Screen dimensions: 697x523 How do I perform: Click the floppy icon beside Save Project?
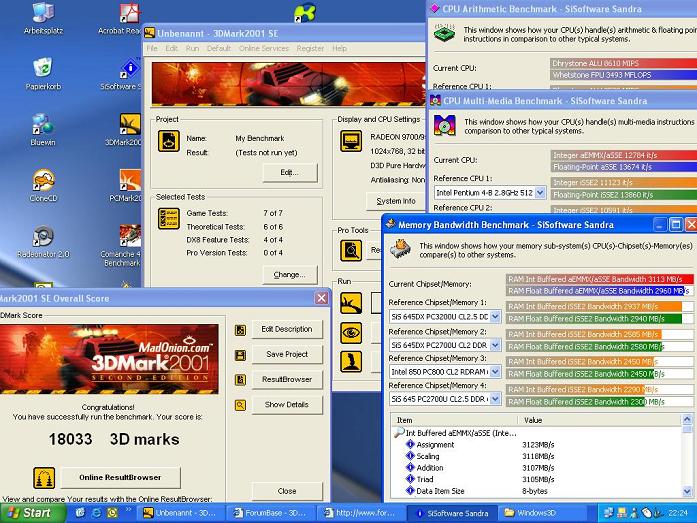240,355
